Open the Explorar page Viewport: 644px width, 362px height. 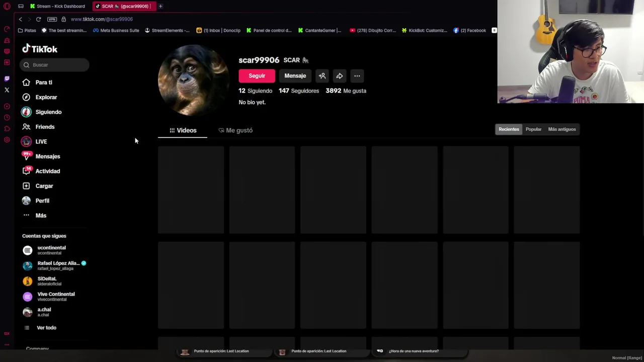[40, 97]
